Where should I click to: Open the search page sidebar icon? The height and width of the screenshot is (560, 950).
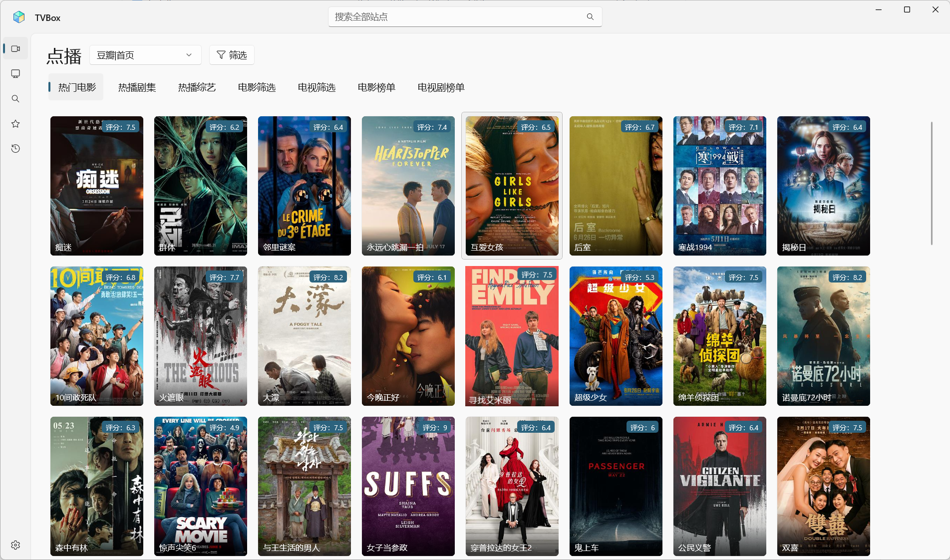[15, 99]
